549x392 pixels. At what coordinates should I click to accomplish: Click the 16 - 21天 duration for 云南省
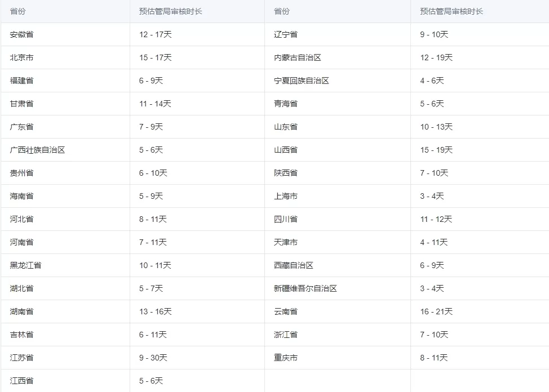pyautogui.click(x=436, y=311)
